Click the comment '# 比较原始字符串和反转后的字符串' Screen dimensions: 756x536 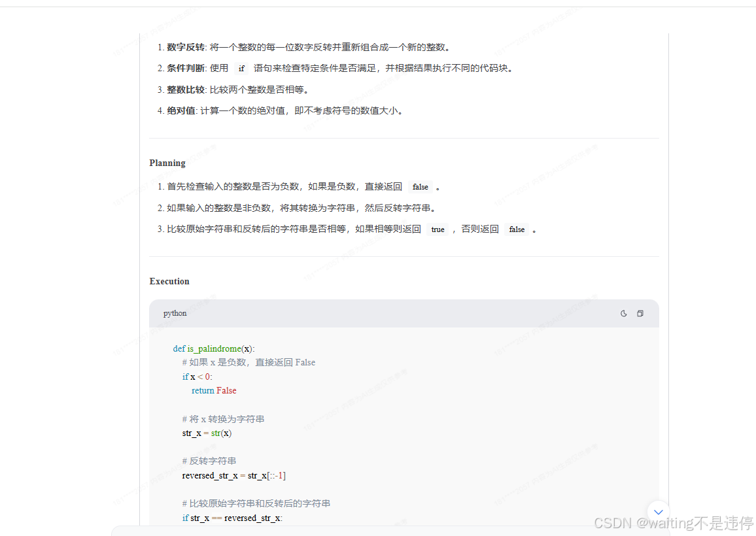pos(256,503)
